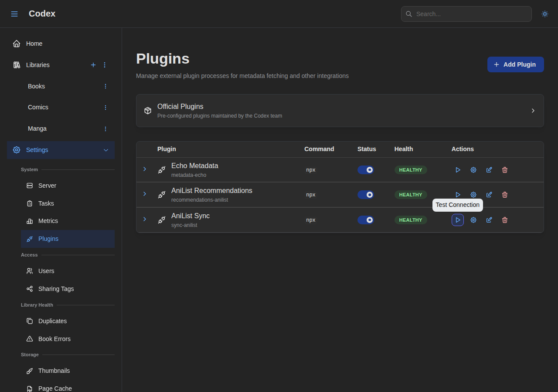Run Test Connection on AniList Recommendations

457,195
